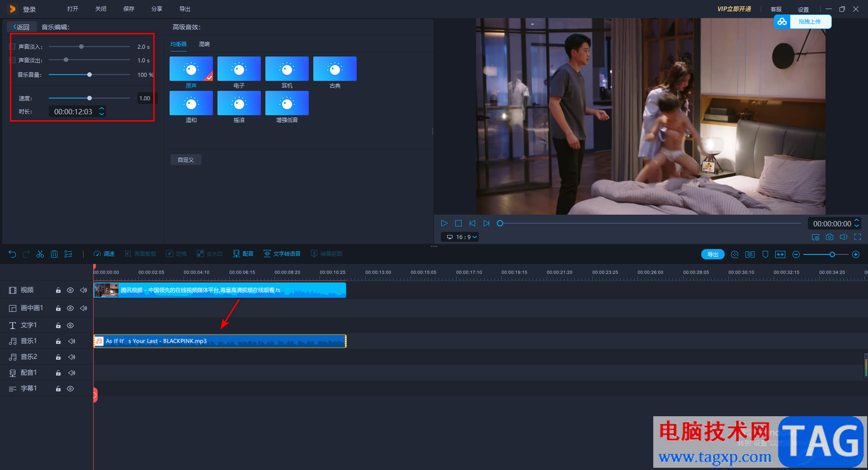868x470 pixels.
Task: Enable the 声音淡入 fade-in checkbox
Action: [13, 47]
